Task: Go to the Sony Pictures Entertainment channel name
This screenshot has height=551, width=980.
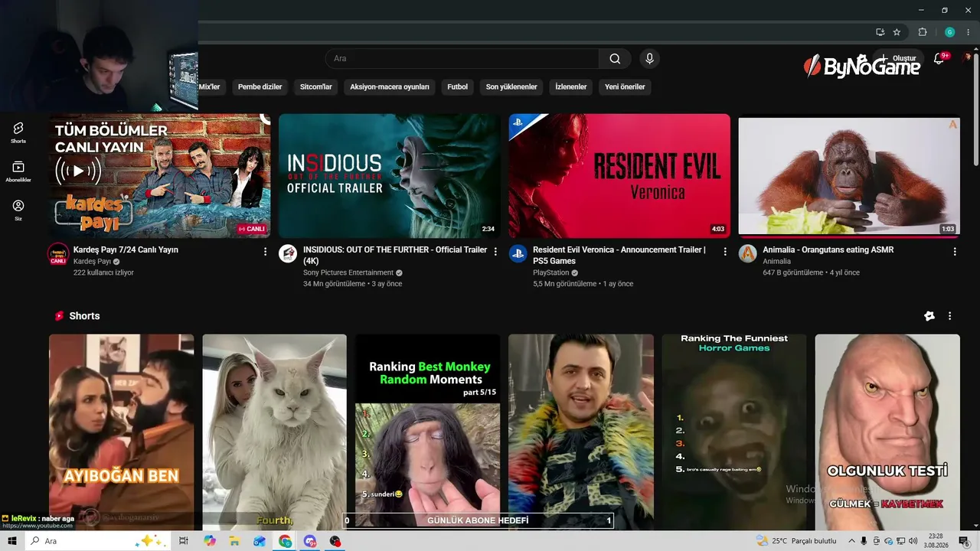Action: coord(348,272)
